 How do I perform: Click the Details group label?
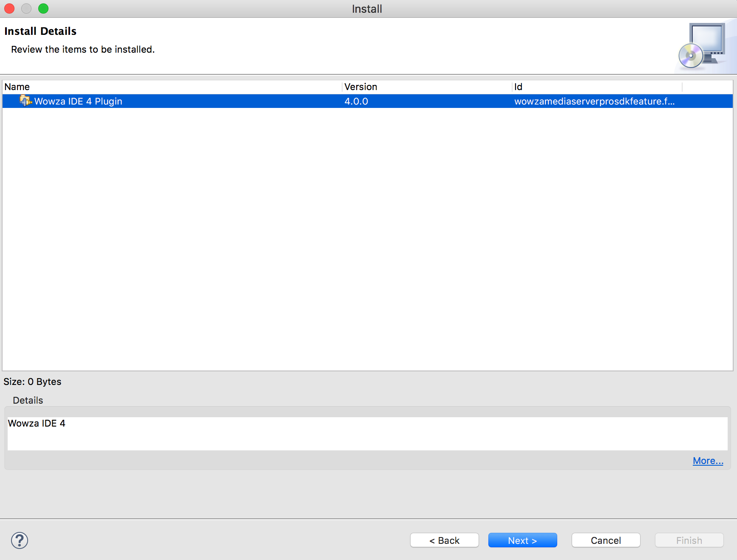click(28, 400)
